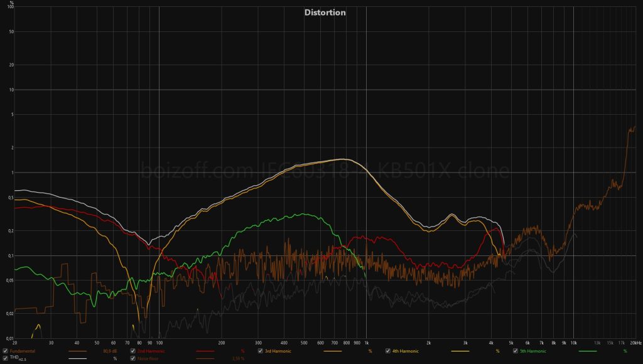This screenshot has height=364, width=643.
Task: Click the Fundamental trace color line
Action: [77, 351]
